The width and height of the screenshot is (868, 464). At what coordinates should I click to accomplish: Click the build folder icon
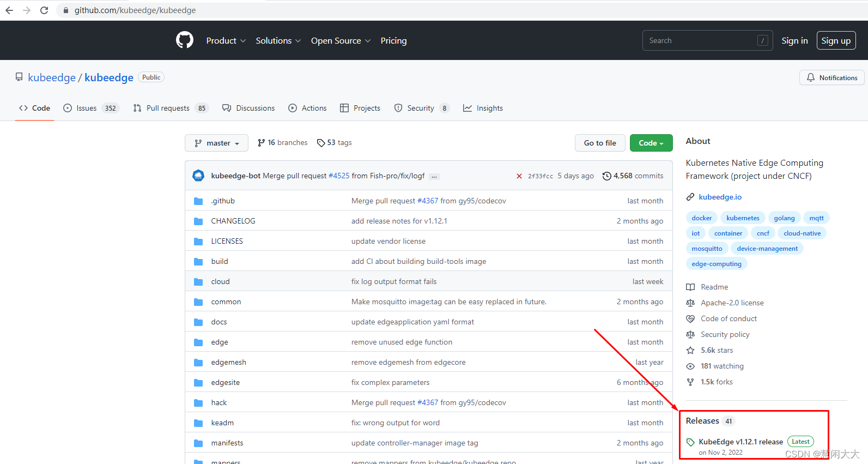pyautogui.click(x=198, y=262)
